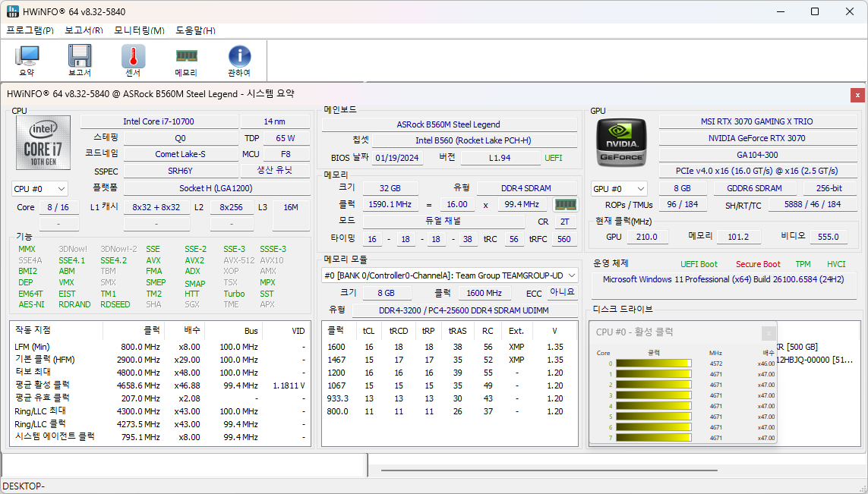Click the green memory chip icon beside 99.4 MHz
Viewport: 868px width, 494px height.
pyautogui.click(x=565, y=204)
